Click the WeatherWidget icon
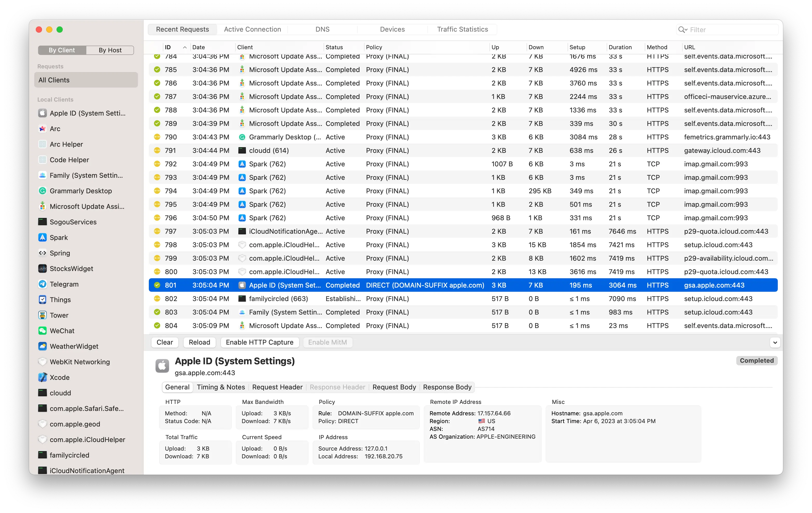 [x=43, y=346]
